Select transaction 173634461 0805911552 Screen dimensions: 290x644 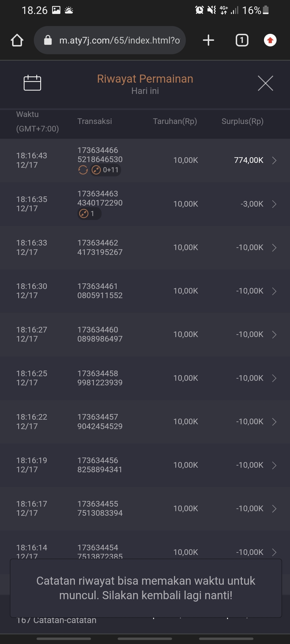100,291
